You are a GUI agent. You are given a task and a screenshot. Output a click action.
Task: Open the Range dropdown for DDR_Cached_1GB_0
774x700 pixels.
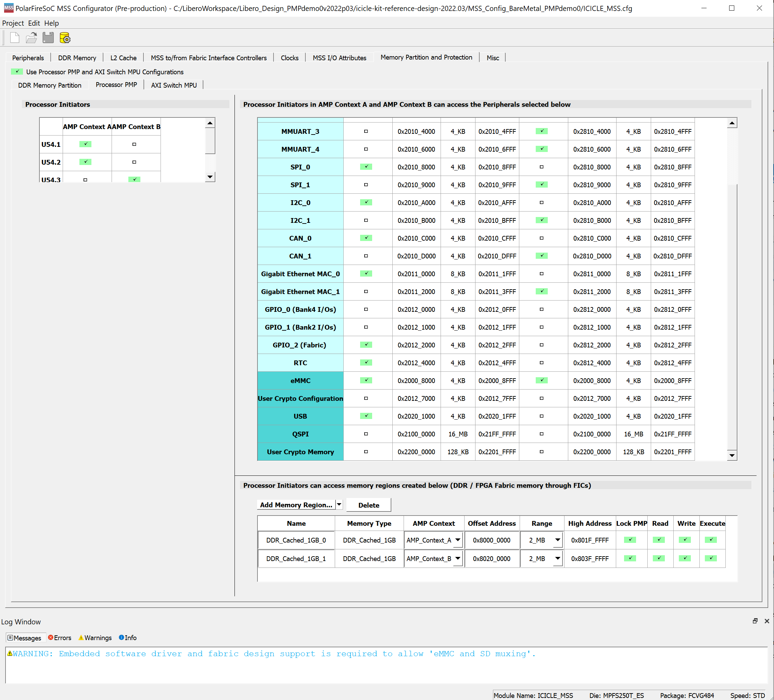point(557,540)
